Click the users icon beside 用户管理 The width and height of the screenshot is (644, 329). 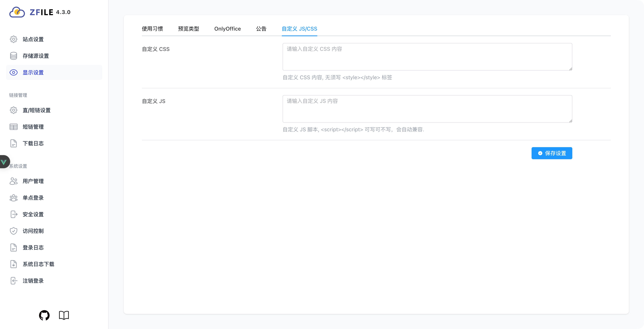pos(14,181)
